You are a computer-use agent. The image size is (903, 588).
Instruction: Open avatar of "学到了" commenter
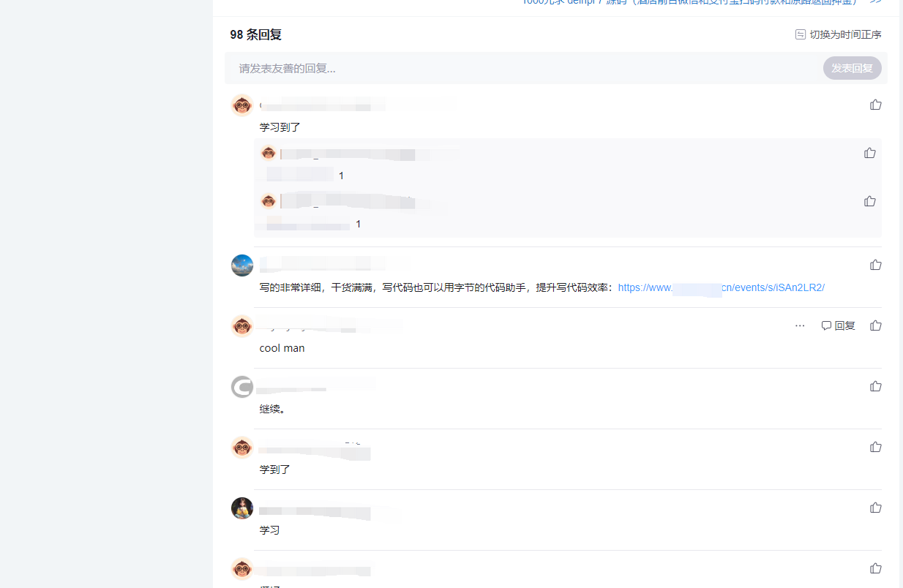click(x=242, y=448)
